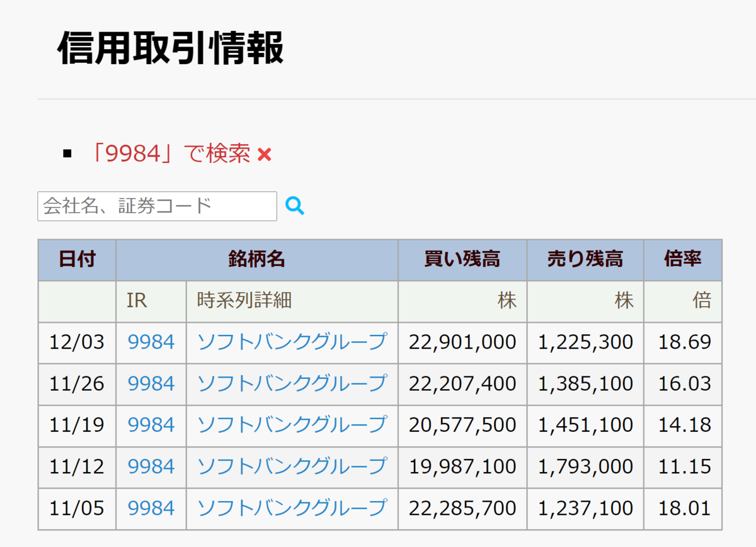Click the sell balance value 1,225,300
Screen dimensions: 756x547
pyautogui.click(x=585, y=342)
